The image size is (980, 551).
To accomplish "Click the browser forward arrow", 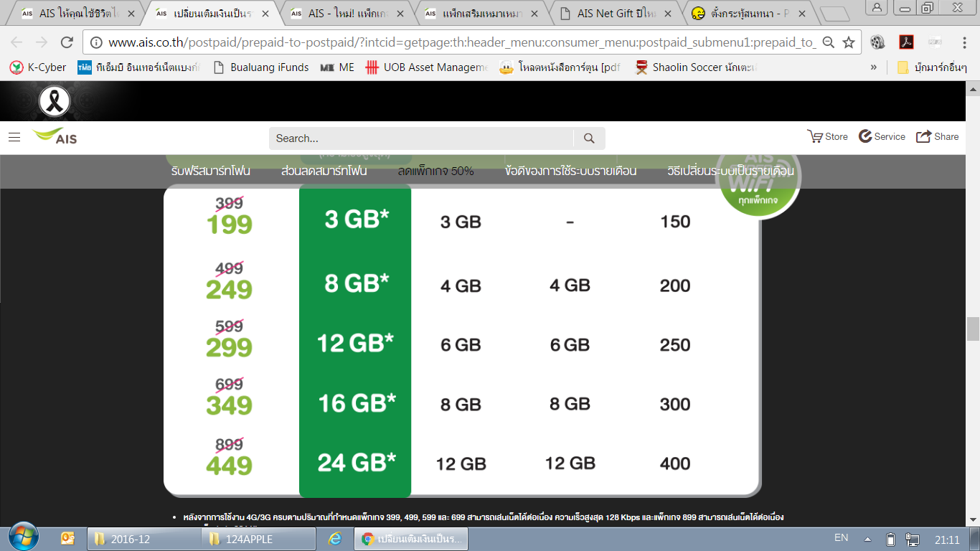I will (x=41, y=42).
